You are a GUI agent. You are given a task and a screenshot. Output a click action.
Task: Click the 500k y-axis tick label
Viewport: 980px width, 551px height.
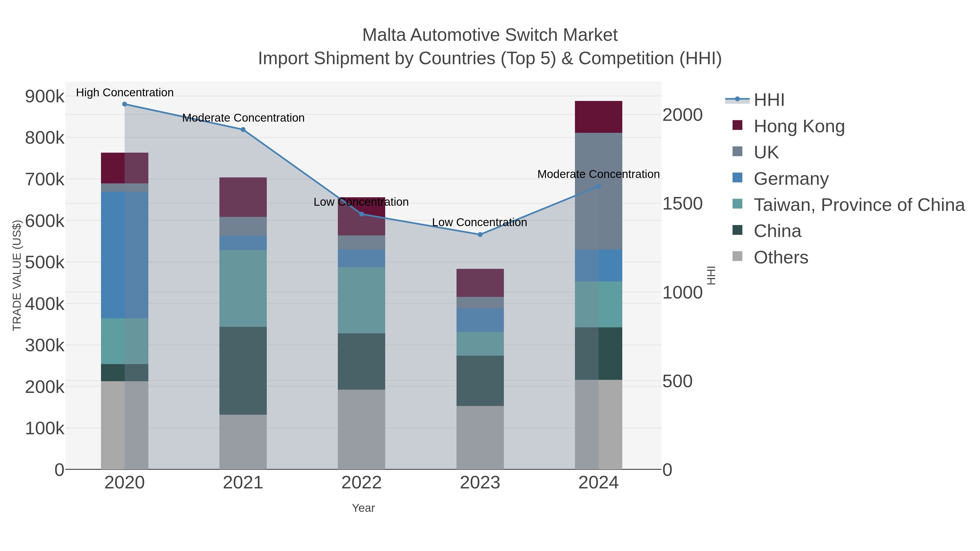pos(45,262)
